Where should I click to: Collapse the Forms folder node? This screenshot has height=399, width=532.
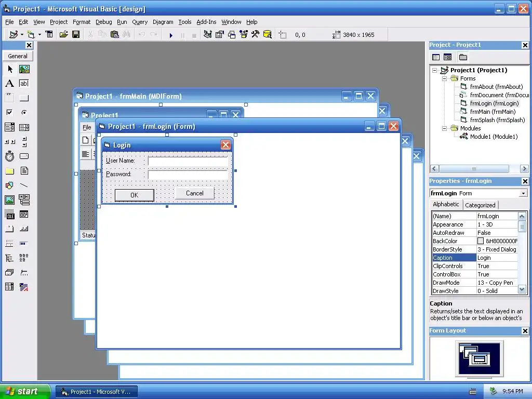pos(445,79)
